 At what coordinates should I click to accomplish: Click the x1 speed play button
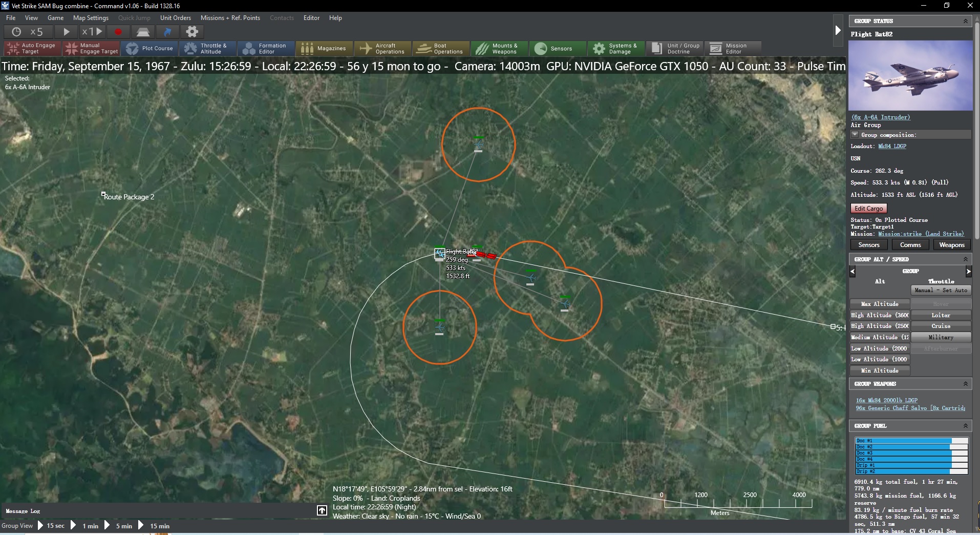coord(93,32)
